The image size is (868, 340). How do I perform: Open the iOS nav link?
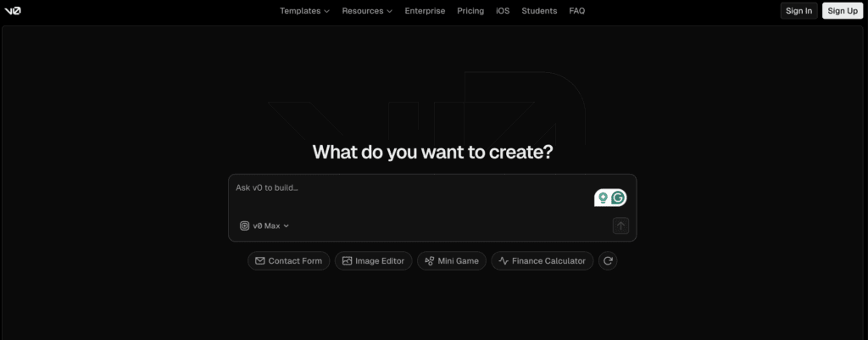[x=503, y=11]
